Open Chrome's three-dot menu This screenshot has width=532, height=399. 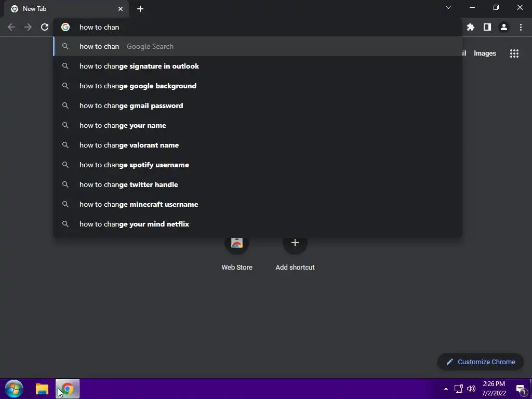point(521,27)
